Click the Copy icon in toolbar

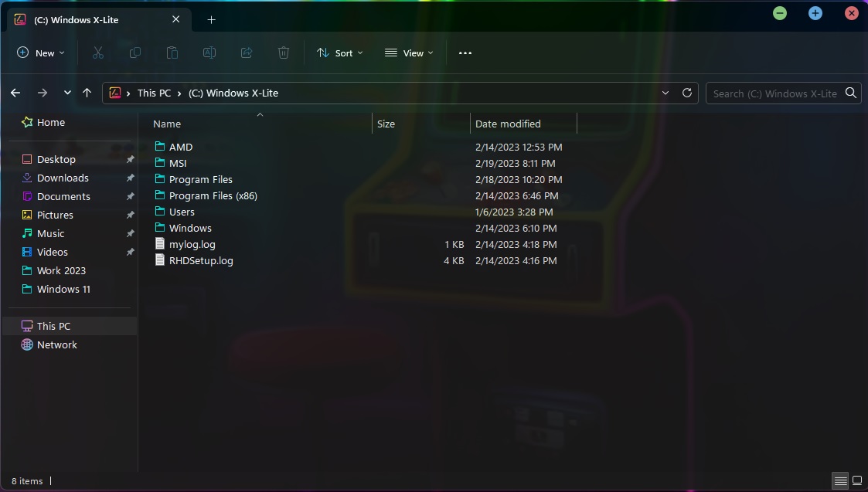pyautogui.click(x=135, y=53)
